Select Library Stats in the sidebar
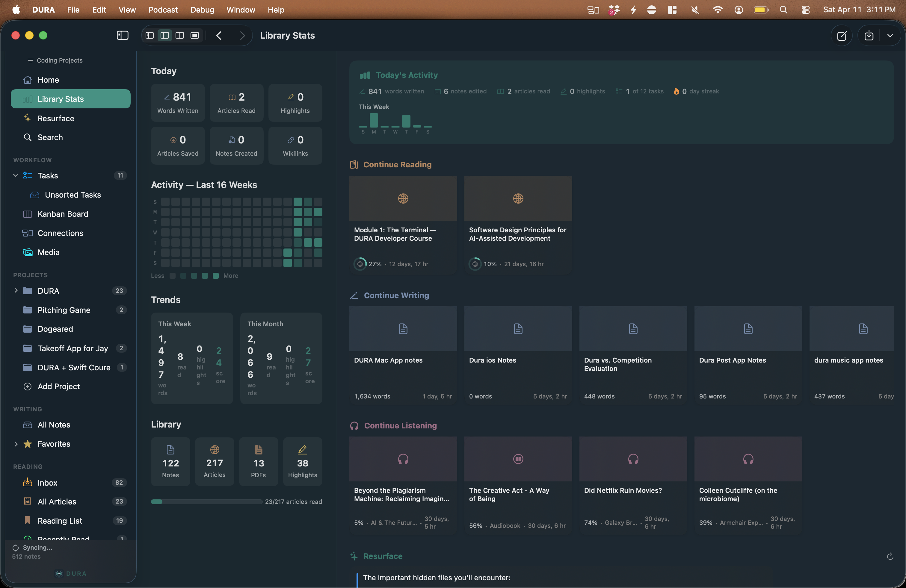906x588 pixels. pos(70,99)
